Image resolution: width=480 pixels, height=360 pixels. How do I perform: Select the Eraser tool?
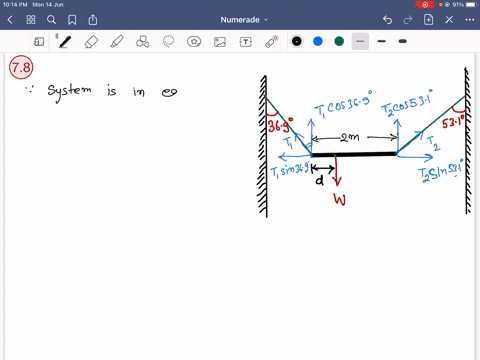coord(91,42)
